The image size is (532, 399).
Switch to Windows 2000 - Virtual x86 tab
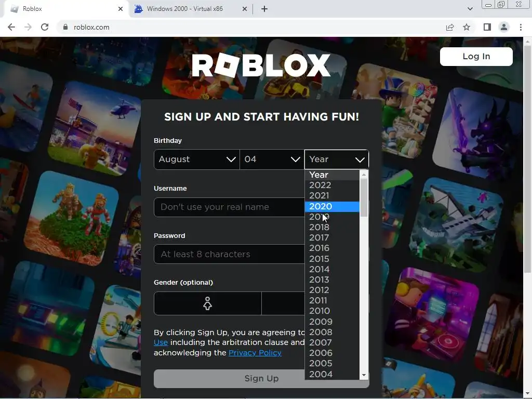tap(190, 9)
